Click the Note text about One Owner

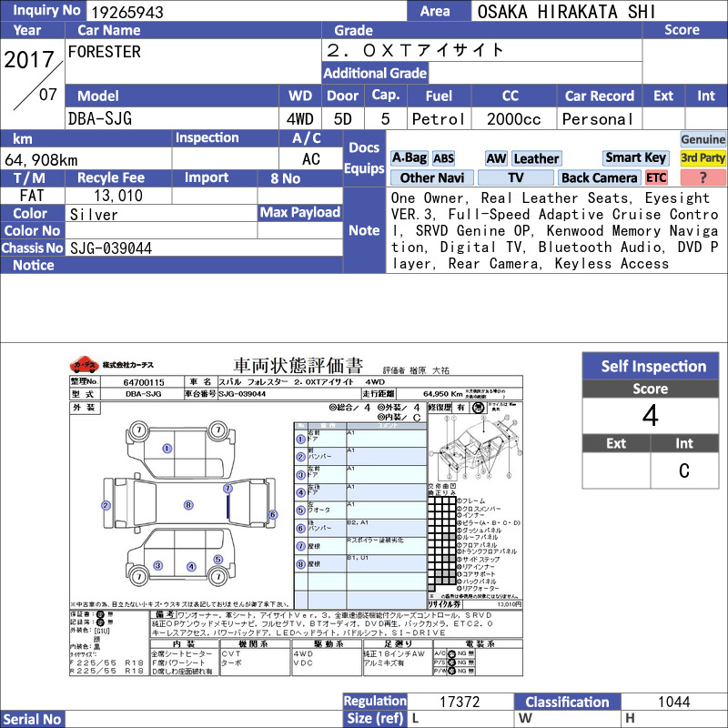click(x=555, y=231)
